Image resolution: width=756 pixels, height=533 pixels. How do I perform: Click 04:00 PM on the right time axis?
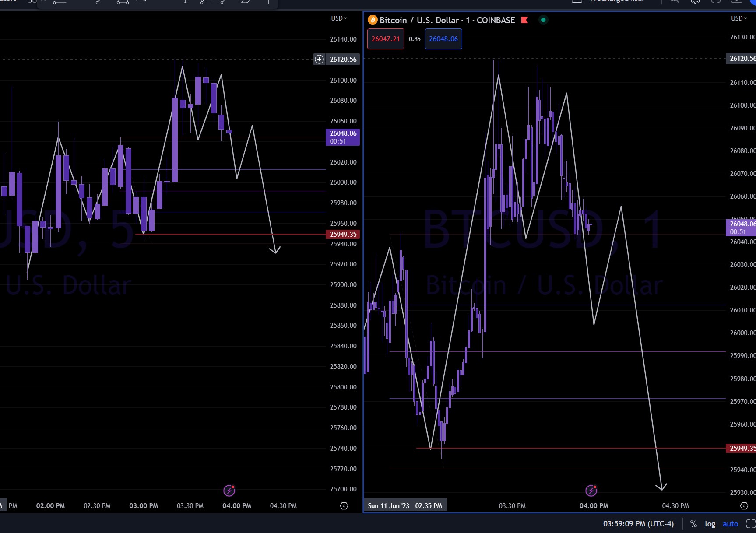pyautogui.click(x=594, y=506)
